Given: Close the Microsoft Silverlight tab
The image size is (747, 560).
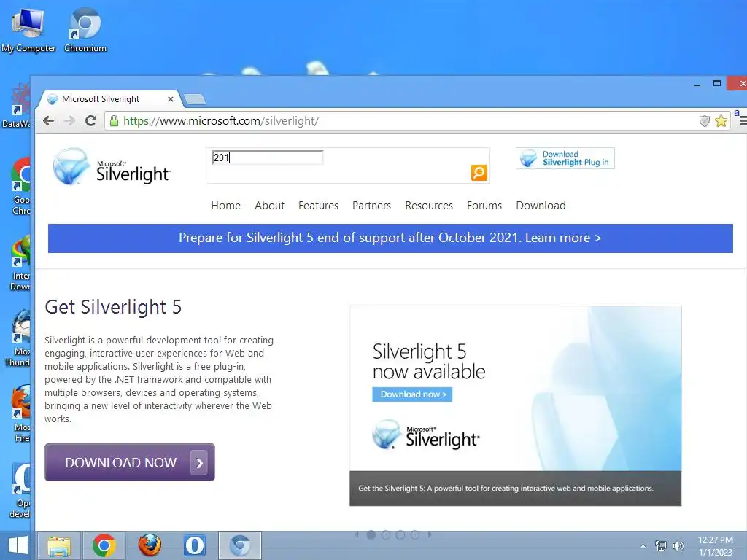Looking at the screenshot, I should tap(171, 99).
